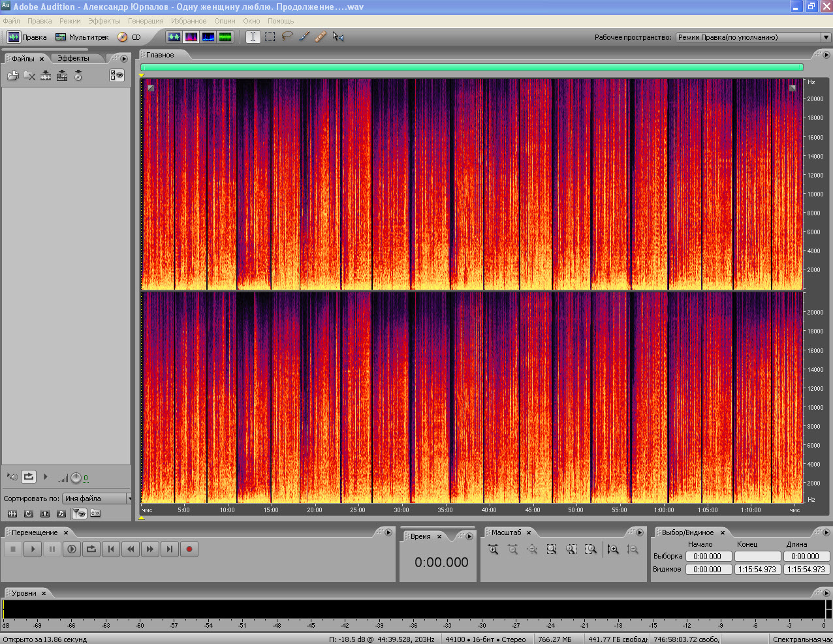Open Время panel options menu arrow
Image resolution: width=833 pixels, height=644 pixels.
coord(469,536)
